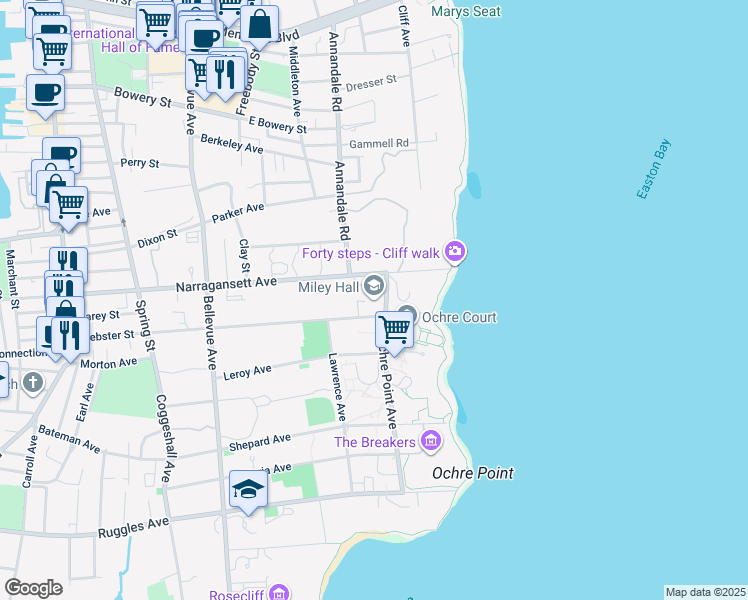Click the Miley Hall school icon
The width and height of the screenshot is (748, 600).
(374, 287)
